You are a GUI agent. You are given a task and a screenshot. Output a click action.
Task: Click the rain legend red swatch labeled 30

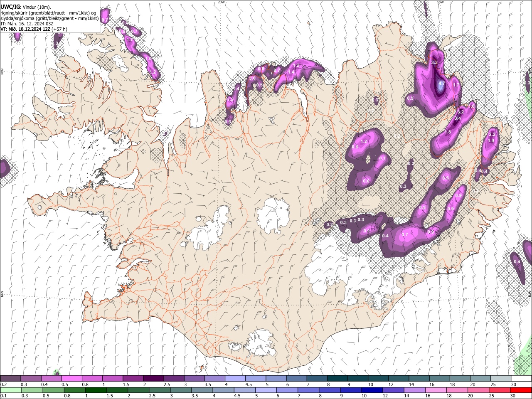(521, 390)
